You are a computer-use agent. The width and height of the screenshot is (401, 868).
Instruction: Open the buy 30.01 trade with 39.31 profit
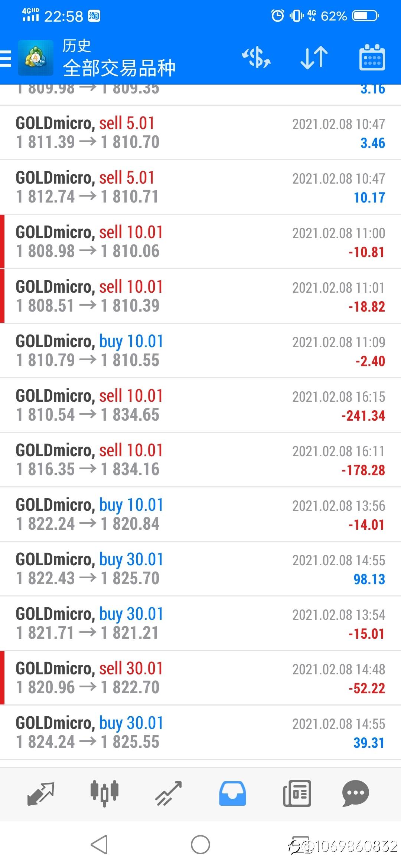point(200,732)
